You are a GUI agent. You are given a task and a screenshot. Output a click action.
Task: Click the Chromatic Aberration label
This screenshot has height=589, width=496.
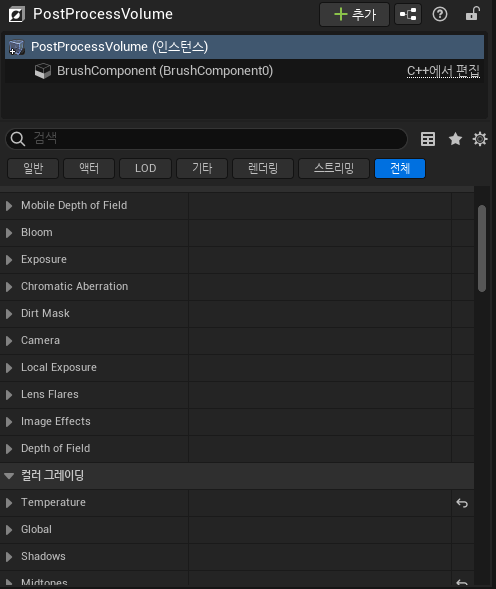click(x=74, y=287)
